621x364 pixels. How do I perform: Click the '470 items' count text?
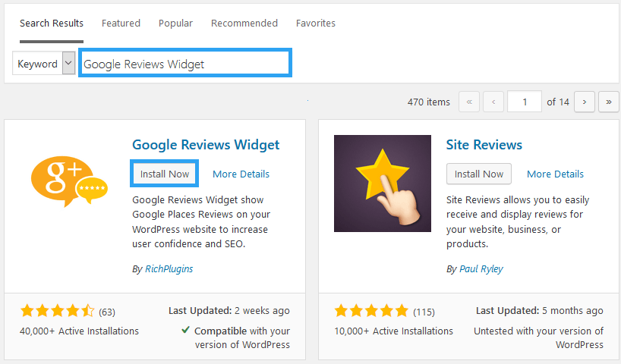coord(428,102)
